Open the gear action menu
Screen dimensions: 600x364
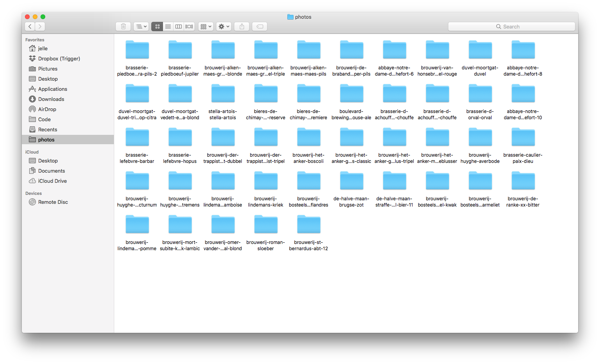(x=224, y=27)
